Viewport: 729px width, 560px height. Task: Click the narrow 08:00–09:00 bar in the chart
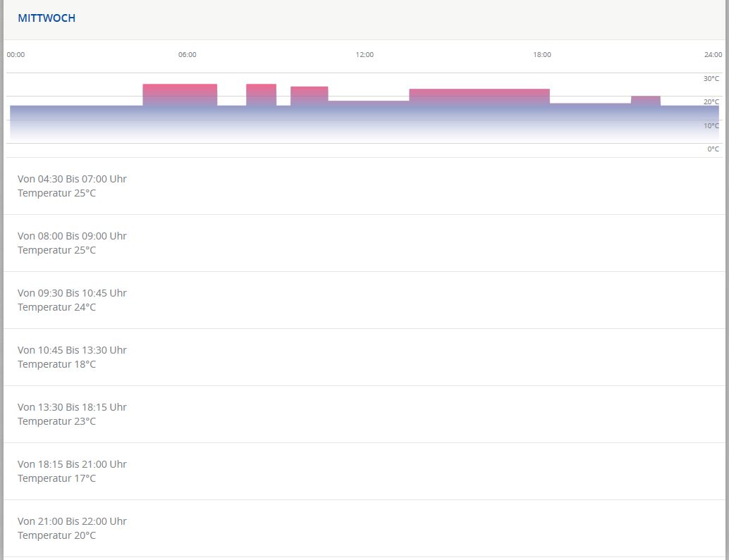pos(261,95)
